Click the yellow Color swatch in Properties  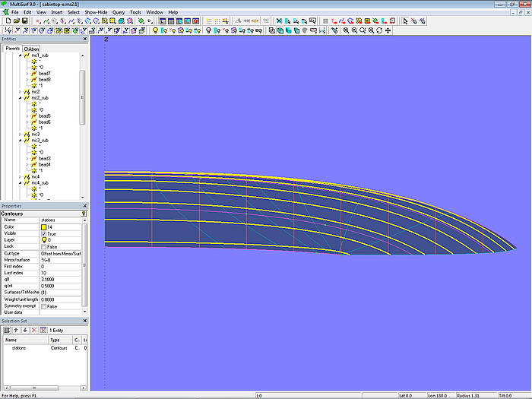(44, 226)
